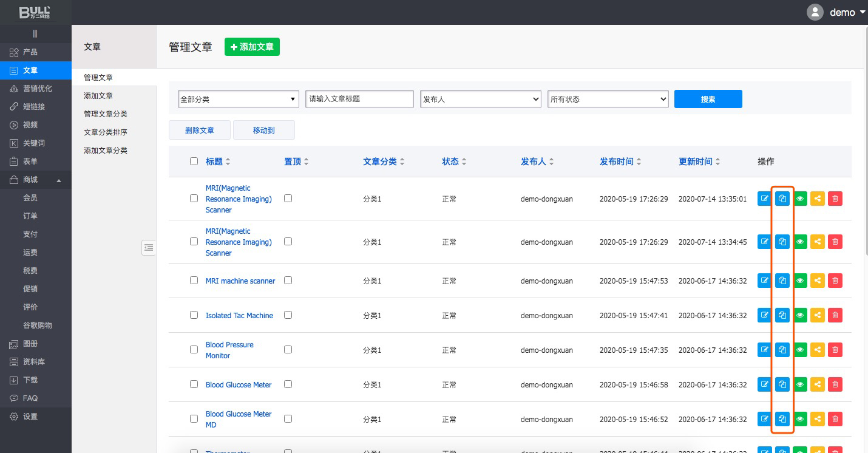
Task: Click the green 添加文章 button
Action: coord(252,47)
